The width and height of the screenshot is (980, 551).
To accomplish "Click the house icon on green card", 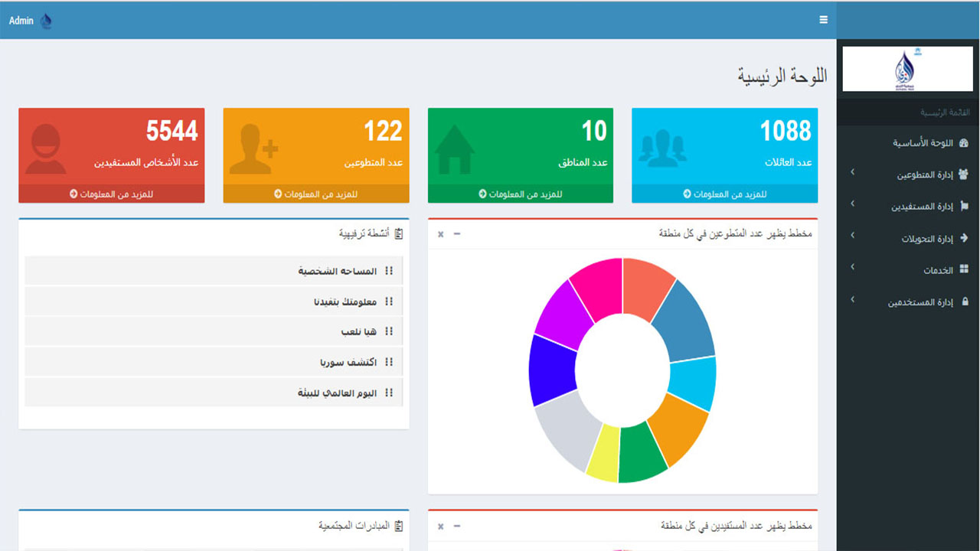I will coord(455,149).
